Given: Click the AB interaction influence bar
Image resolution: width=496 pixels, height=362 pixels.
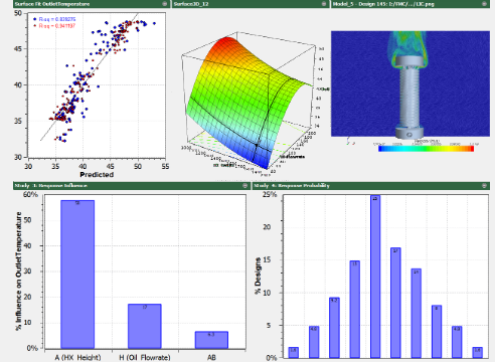Looking at the screenshot, I should pyautogui.click(x=212, y=340).
